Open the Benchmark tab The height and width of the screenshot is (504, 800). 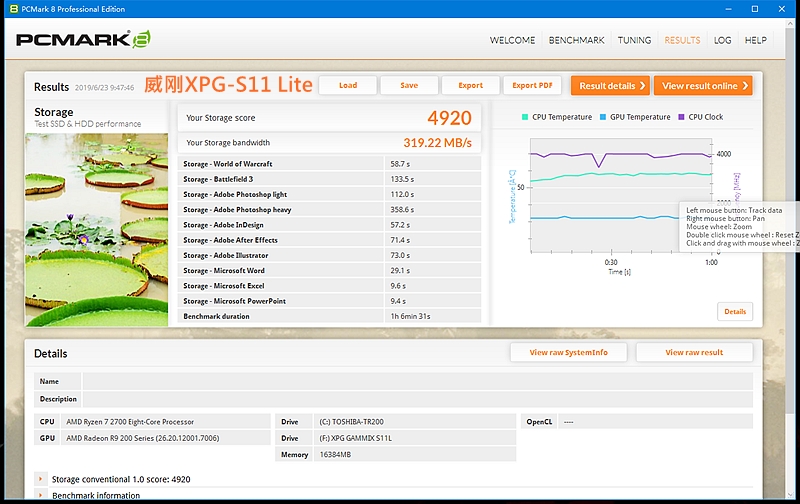tap(577, 40)
